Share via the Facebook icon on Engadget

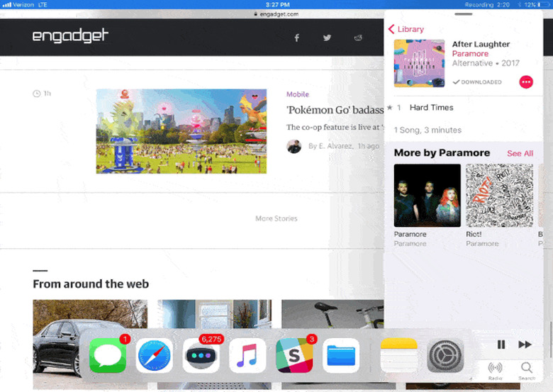point(297,38)
